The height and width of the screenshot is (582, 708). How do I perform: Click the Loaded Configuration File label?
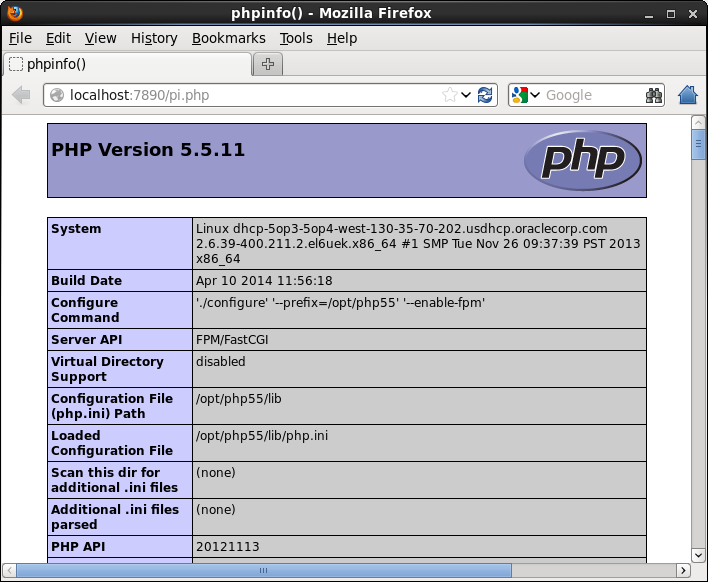[112, 443]
